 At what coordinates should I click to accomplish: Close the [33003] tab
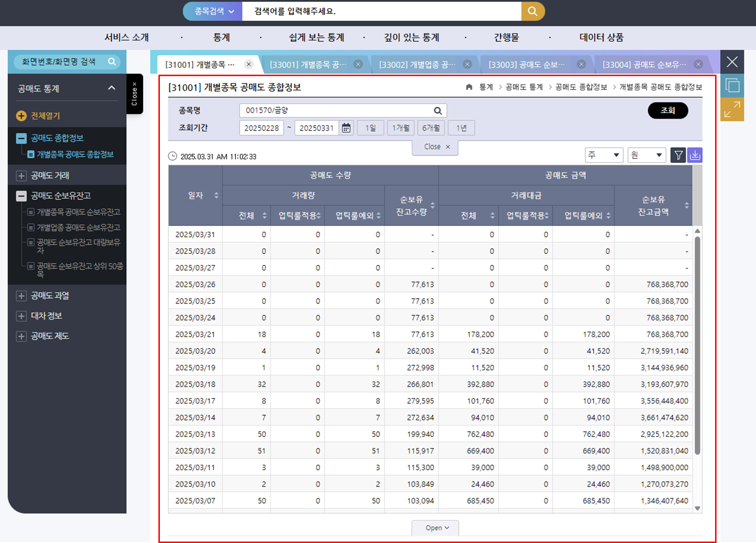[581, 64]
